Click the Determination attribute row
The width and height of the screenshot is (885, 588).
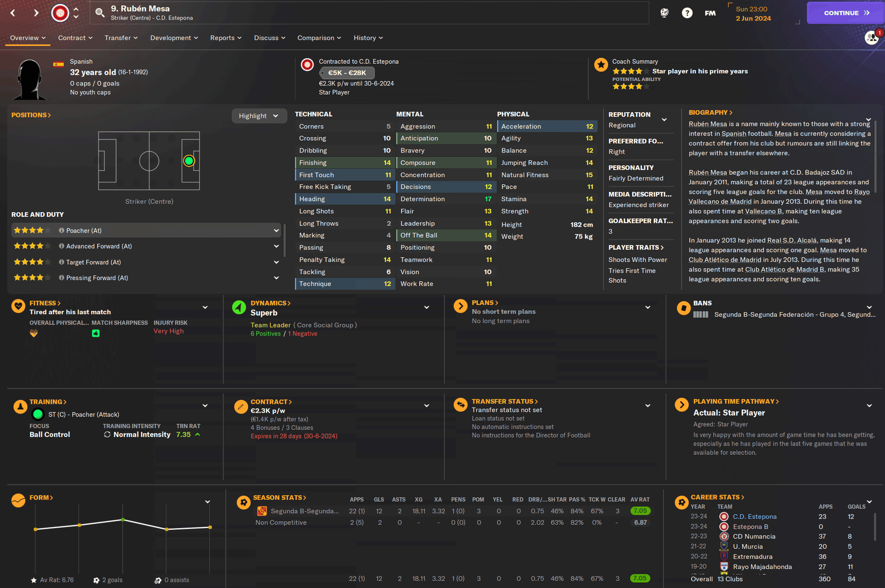point(446,199)
